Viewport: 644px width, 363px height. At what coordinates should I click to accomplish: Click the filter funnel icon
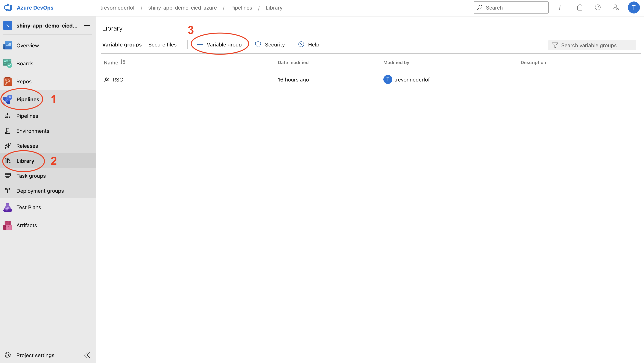(555, 45)
